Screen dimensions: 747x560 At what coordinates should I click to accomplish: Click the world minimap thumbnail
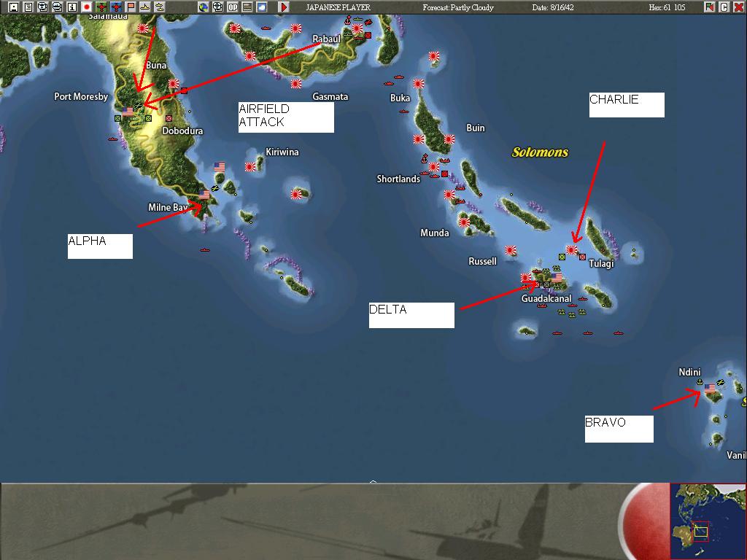[708, 521]
